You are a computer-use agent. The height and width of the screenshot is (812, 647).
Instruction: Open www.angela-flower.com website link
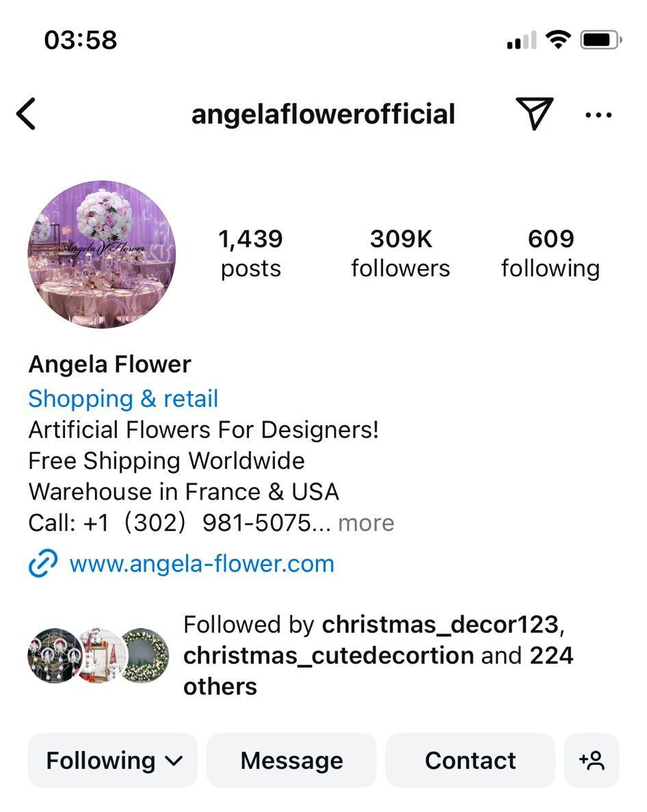[x=202, y=563]
